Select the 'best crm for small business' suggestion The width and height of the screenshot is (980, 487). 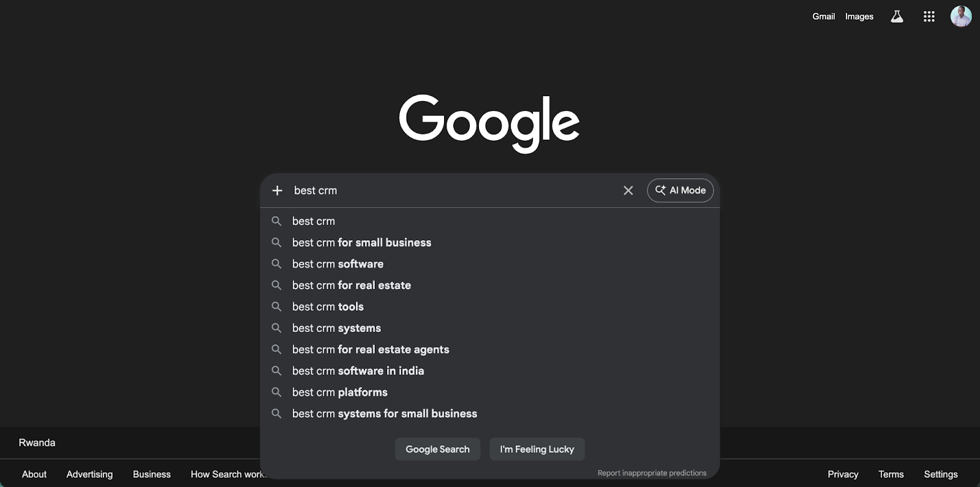pyautogui.click(x=361, y=242)
